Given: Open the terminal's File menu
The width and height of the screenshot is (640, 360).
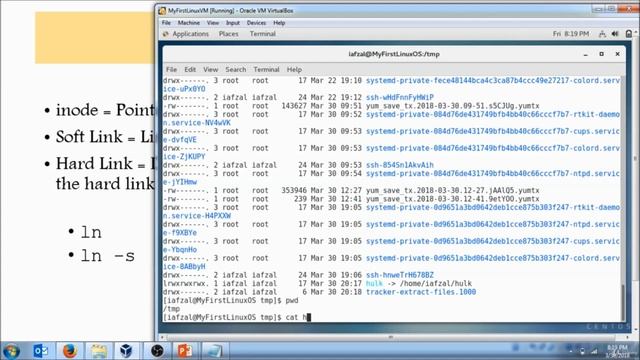Looking at the screenshot, I should (171, 69).
